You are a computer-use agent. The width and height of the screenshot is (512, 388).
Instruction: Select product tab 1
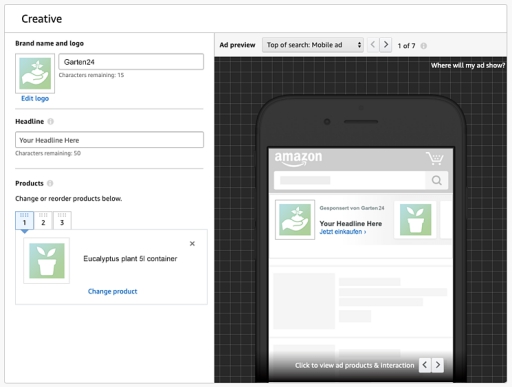pyautogui.click(x=24, y=220)
